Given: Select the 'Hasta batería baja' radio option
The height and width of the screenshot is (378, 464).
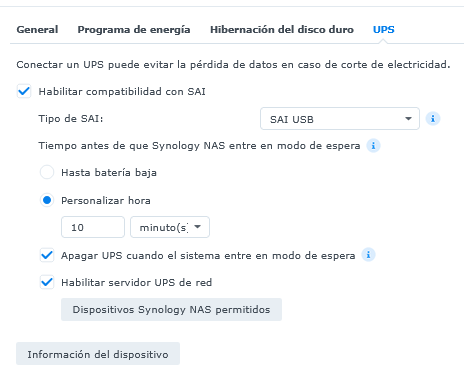Looking at the screenshot, I should pos(47,172).
